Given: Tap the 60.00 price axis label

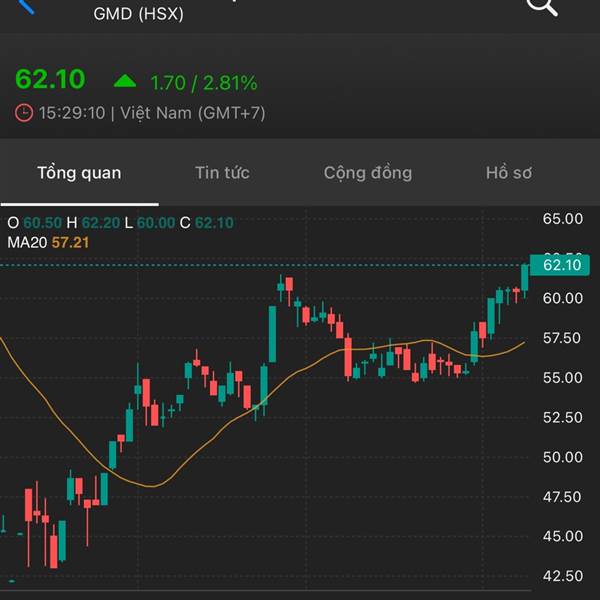Looking at the screenshot, I should 563,298.
